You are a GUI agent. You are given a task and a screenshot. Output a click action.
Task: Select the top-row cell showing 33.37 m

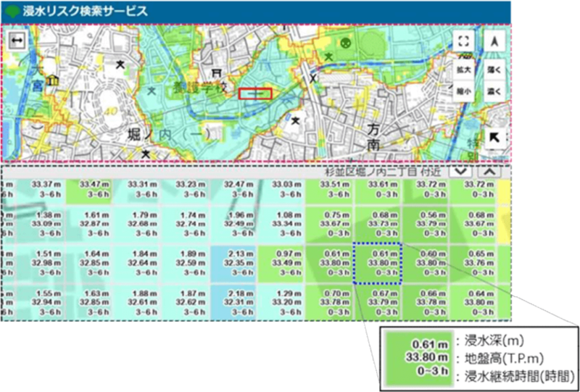coord(41,191)
